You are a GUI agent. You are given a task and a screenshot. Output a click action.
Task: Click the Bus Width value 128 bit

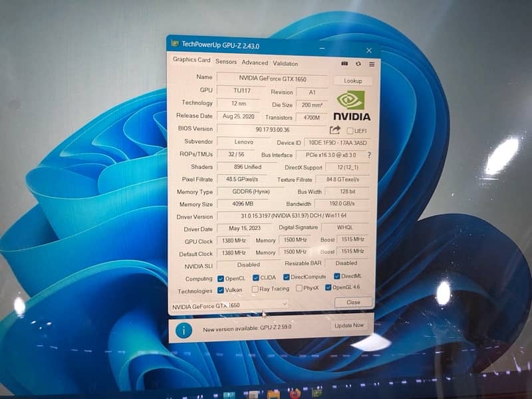click(347, 192)
